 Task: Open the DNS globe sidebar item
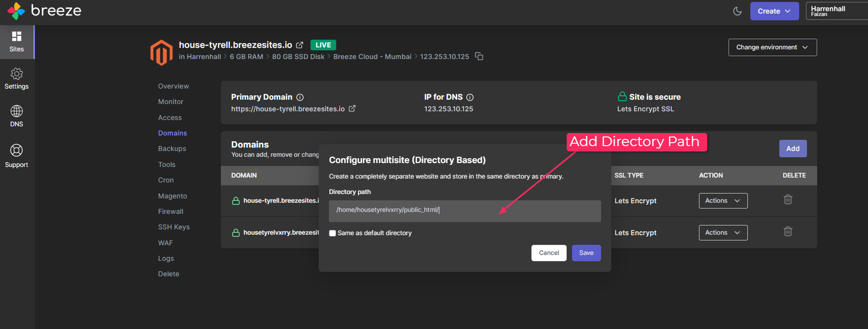[17, 116]
